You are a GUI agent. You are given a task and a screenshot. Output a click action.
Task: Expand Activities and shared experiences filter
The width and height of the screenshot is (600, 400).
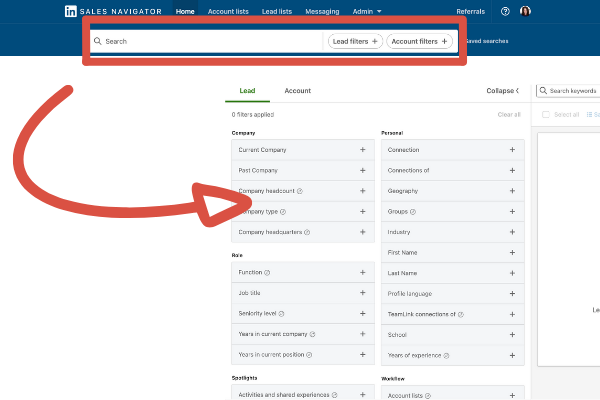[303, 394]
